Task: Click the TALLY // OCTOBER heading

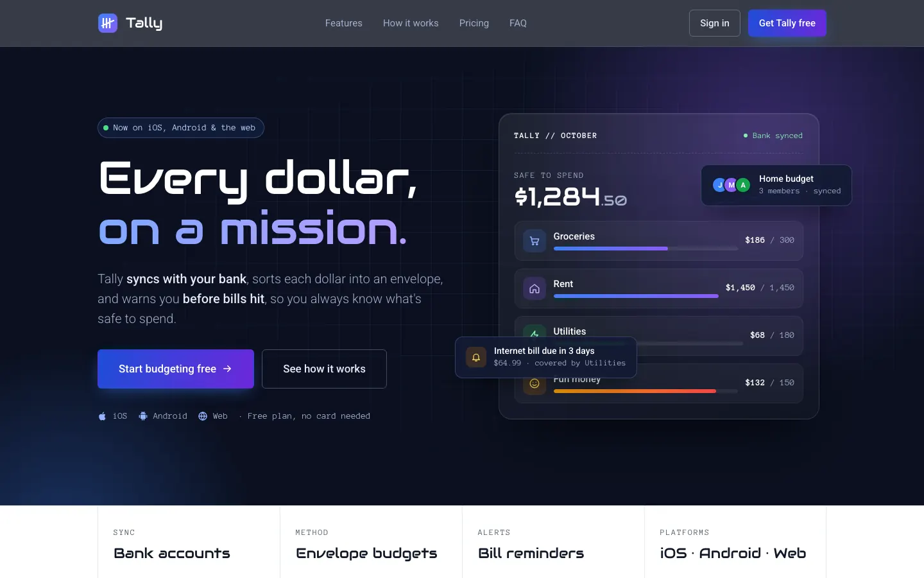Action: [x=556, y=136]
